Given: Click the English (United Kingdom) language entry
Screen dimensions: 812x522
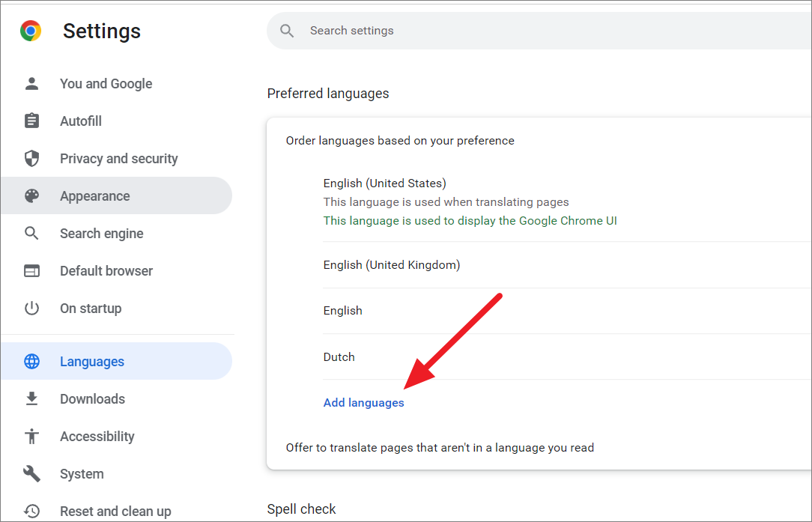Looking at the screenshot, I should [392, 265].
